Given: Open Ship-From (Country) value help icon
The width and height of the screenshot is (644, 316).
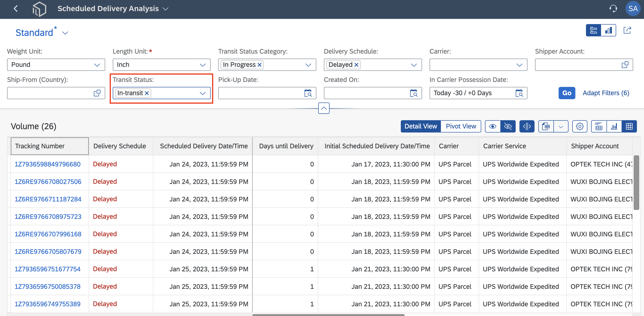Looking at the screenshot, I should (x=97, y=93).
